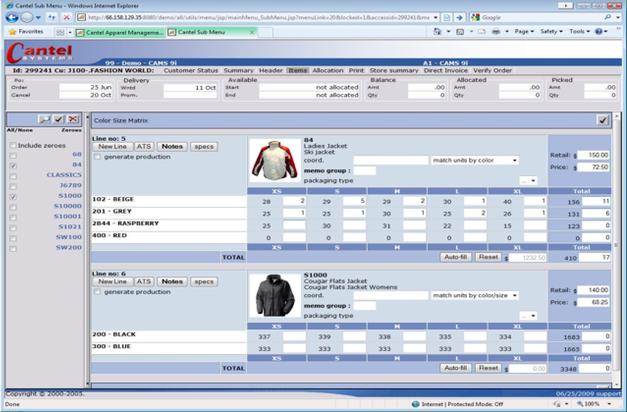Open the match units by color dropdown
The height and width of the screenshot is (412, 627).
(x=475, y=160)
